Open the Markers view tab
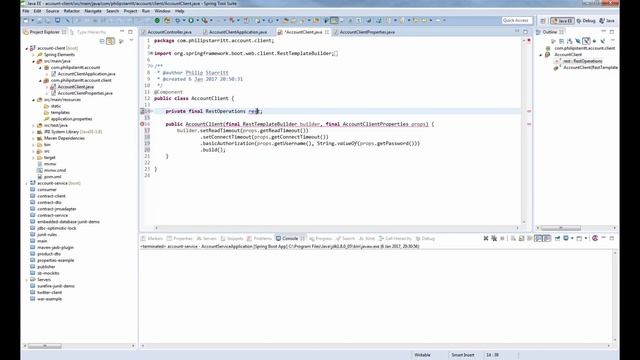The width and height of the screenshot is (640, 360). pyautogui.click(x=152, y=238)
